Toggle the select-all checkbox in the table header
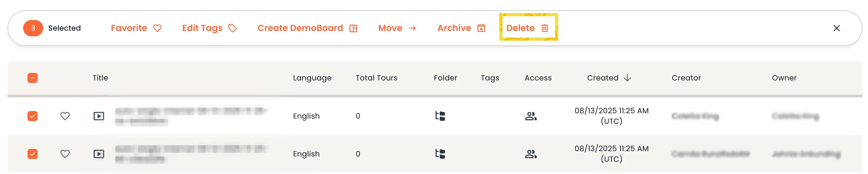 [32, 78]
